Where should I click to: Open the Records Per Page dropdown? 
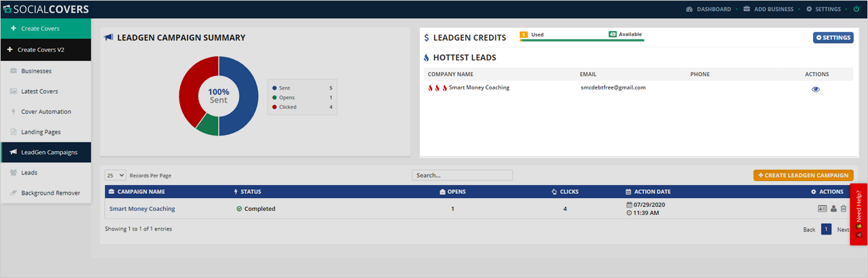(x=115, y=175)
